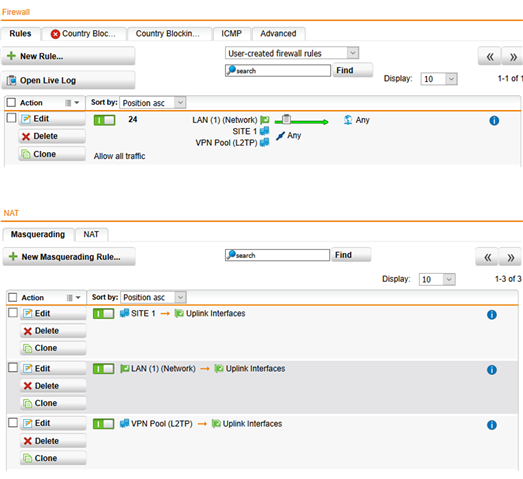Open the User-created firewall rules dropdown

pos(292,53)
